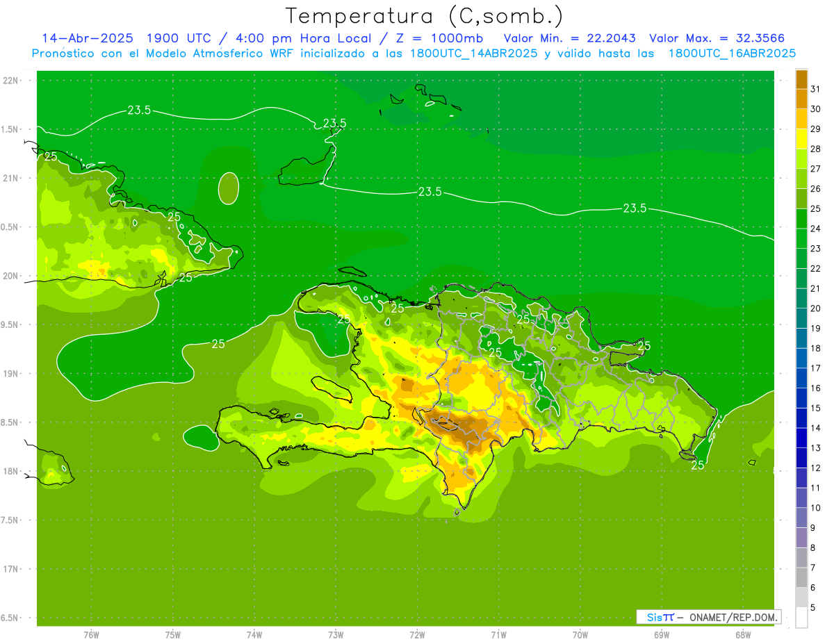Screen dimensions: 834x644
Task: Click '25' contour label at Dominican Republic's southeastern tip
Action: 698,465
